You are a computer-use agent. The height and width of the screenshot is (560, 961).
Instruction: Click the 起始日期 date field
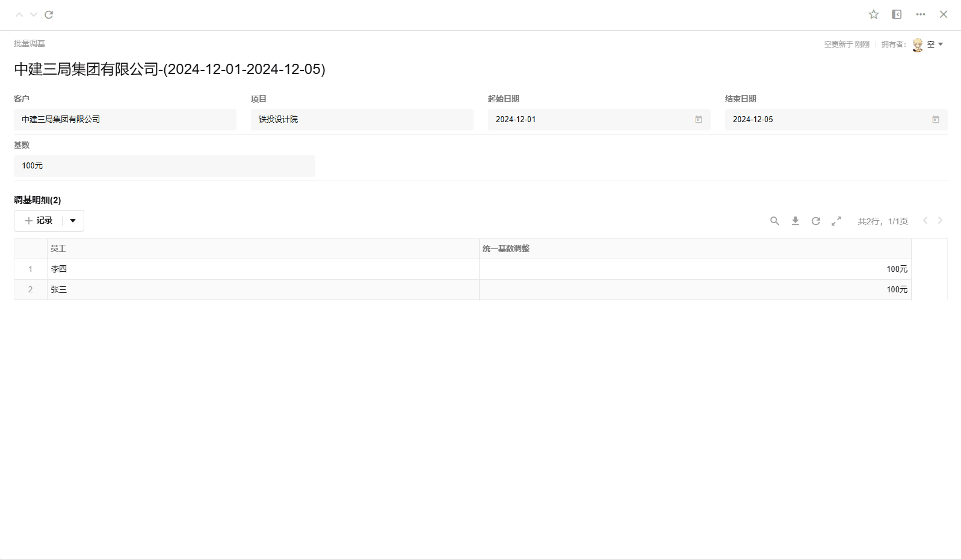[599, 120]
